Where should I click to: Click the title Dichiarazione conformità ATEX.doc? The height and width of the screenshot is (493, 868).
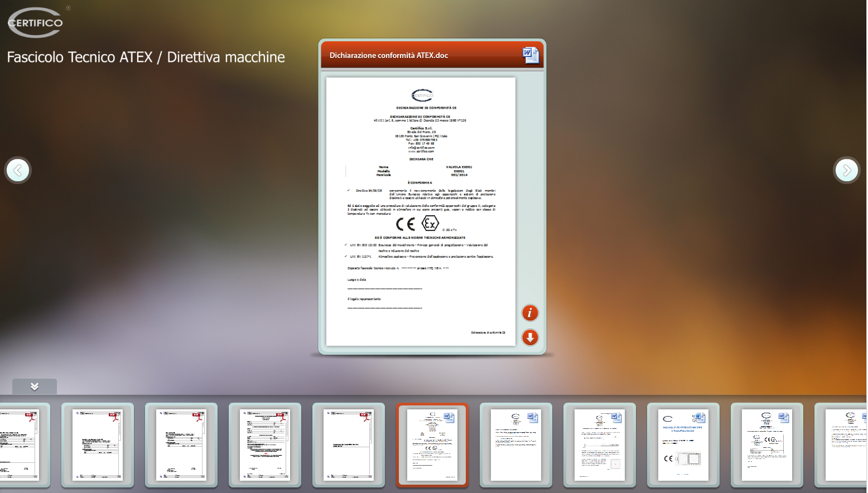pos(388,55)
